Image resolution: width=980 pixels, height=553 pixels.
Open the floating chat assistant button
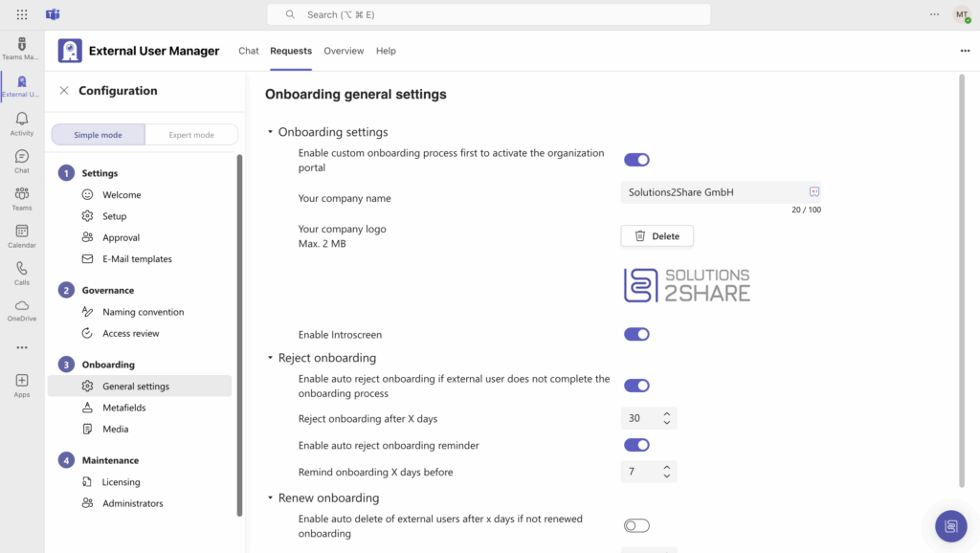pos(950,526)
